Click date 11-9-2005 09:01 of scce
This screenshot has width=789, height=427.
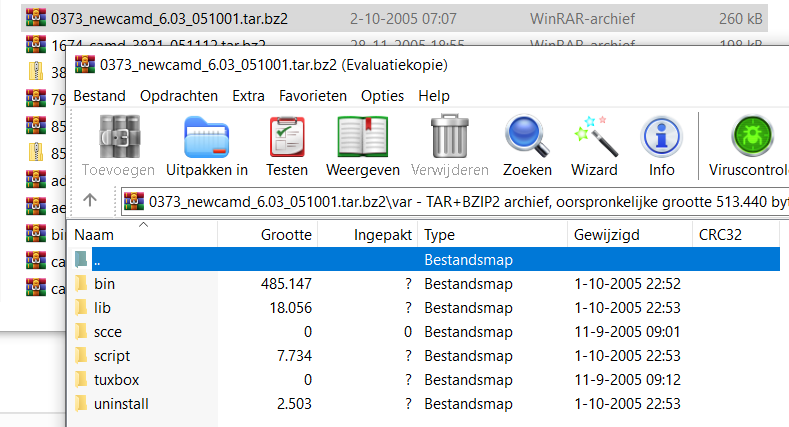pyautogui.click(x=627, y=332)
